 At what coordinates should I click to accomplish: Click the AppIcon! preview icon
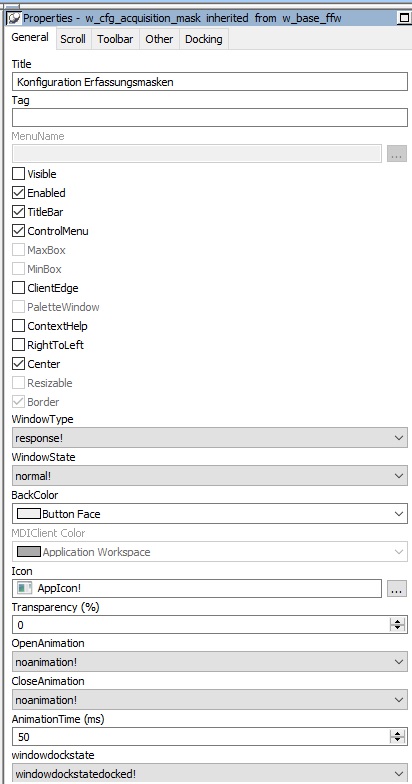24,588
